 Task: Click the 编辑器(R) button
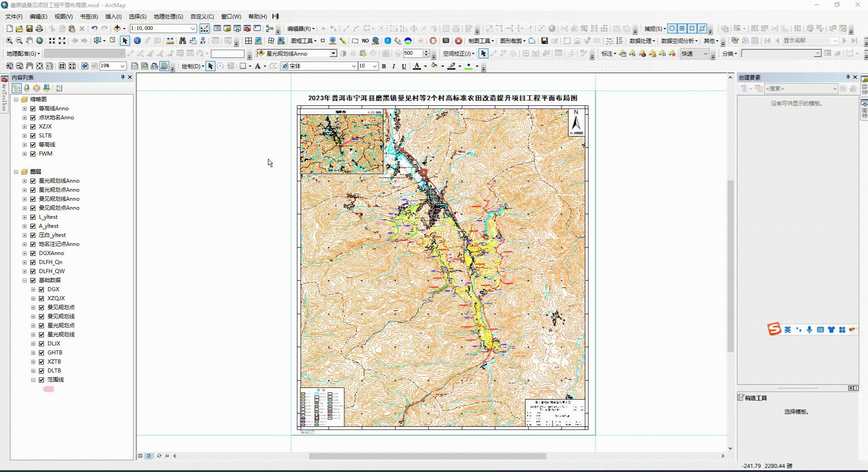299,28
